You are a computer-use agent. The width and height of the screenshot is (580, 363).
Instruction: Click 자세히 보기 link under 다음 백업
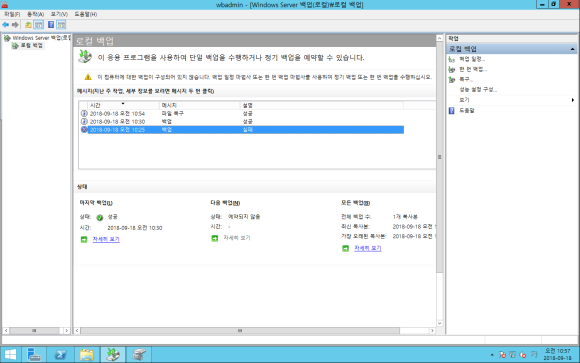click(x=237, y=238)
